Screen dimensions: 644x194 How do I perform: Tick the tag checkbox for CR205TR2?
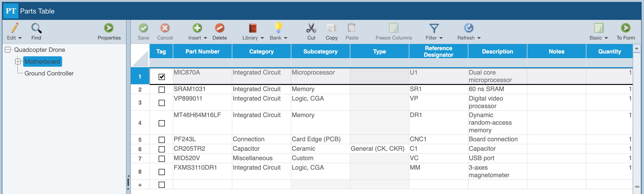[162, 149]
